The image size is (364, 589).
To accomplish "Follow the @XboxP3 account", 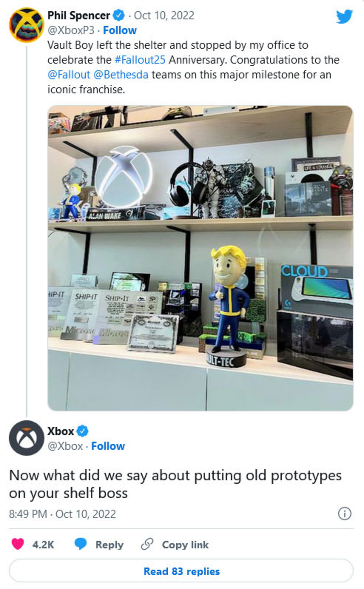I will click(120, 30).
